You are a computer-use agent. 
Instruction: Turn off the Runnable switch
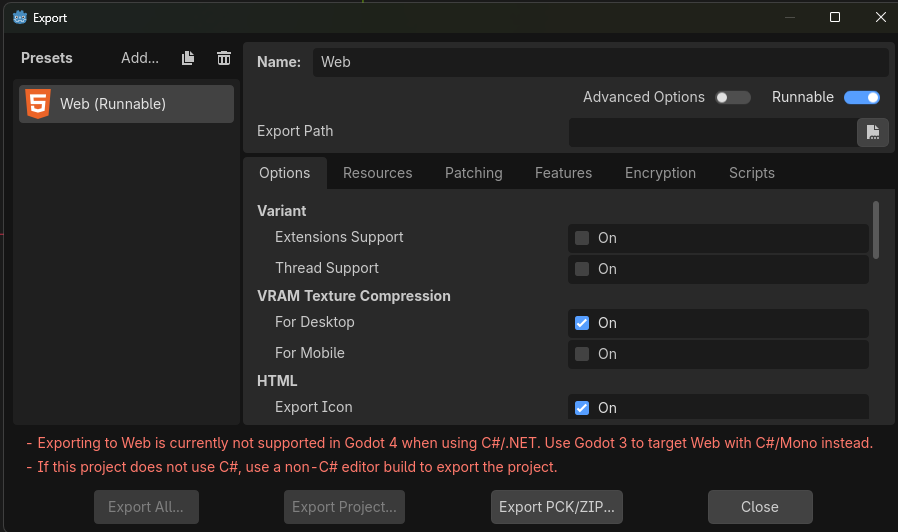pyautogui.click(x=862, y=97)
